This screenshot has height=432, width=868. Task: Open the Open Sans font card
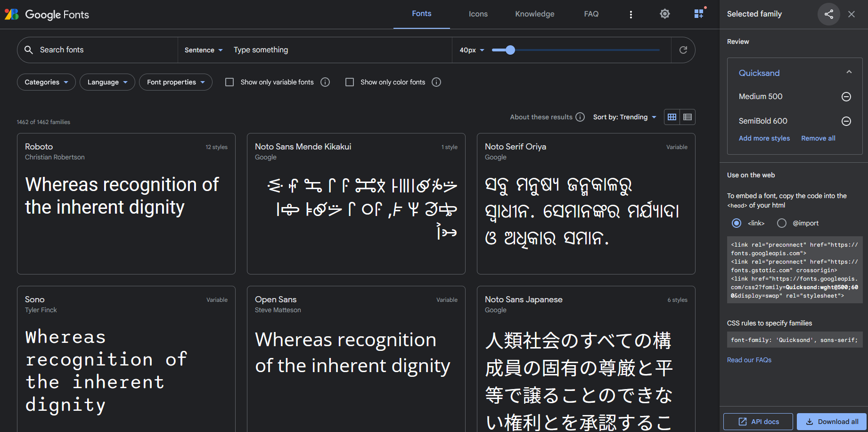point(356,359)
